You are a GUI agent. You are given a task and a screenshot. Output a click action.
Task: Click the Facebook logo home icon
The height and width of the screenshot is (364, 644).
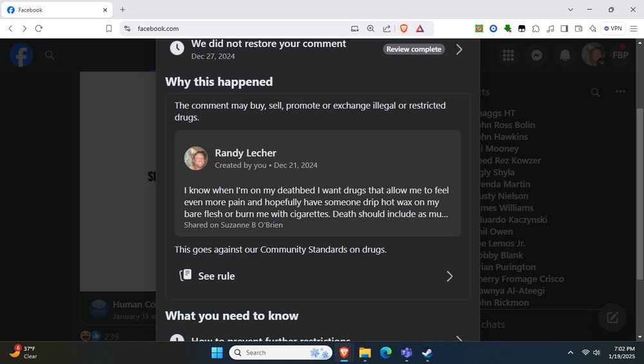pyautogui.click(x=21, y=55)
